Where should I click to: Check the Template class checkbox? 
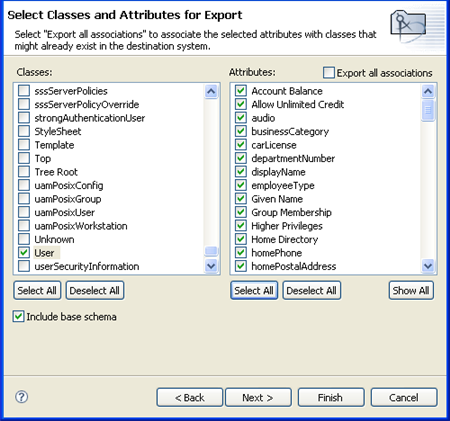pyautogui.click(x=24, y=145)
